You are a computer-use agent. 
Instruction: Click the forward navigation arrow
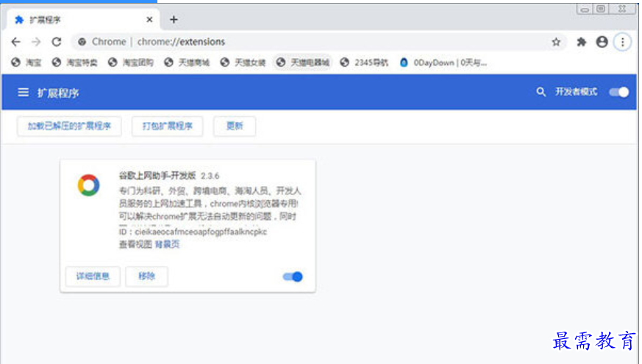[36, 42]
